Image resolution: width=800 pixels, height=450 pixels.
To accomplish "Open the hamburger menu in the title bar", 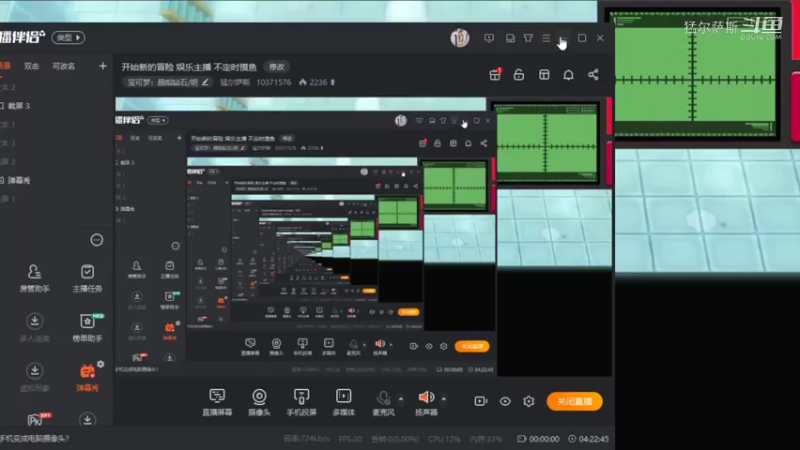I will tap(546, 38).
